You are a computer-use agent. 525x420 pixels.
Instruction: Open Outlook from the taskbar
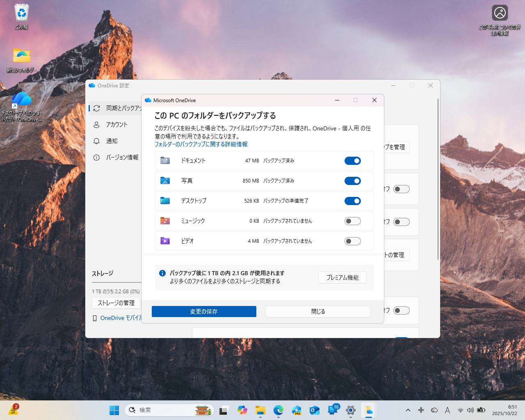[x=315, y=410]
